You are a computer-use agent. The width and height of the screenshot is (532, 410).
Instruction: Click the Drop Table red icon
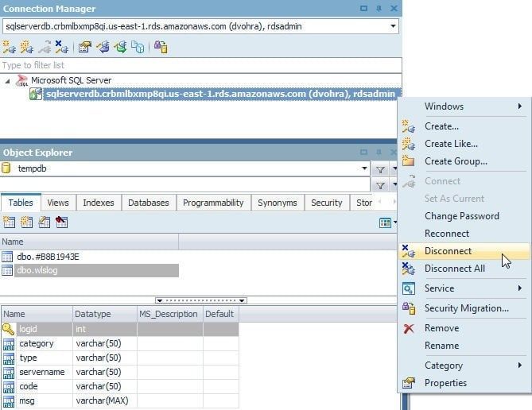coord(62,222)
